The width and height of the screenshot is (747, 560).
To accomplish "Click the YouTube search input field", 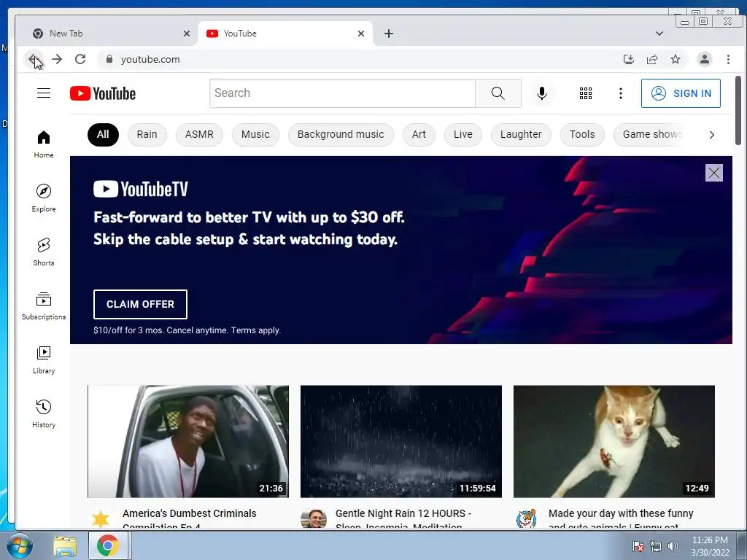I will coord(342,93).
